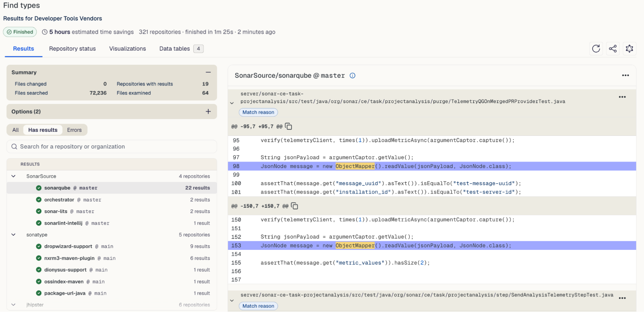Screen dimensions: 644x312
Task: Click the refresh results icon
Action: click(596, 49)
